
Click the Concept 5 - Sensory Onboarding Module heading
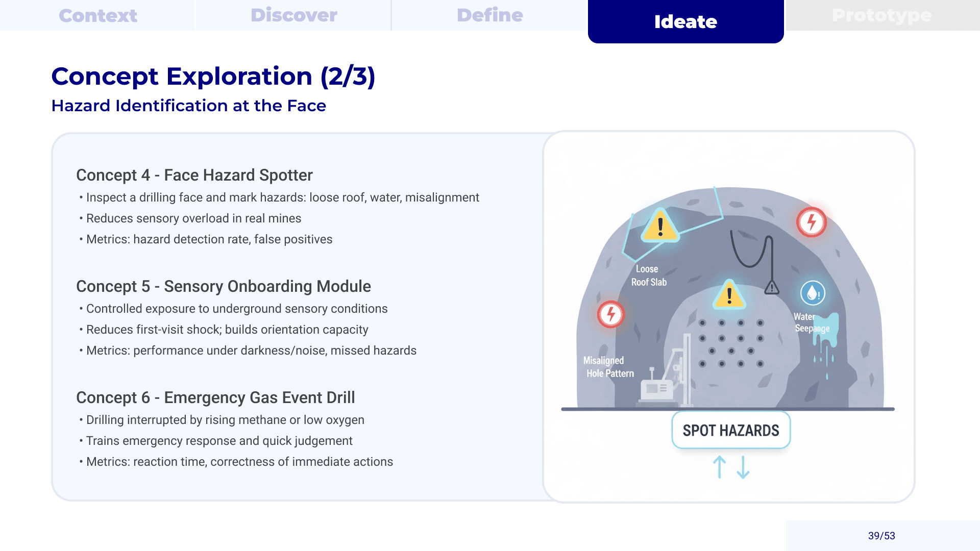[223, 286]
